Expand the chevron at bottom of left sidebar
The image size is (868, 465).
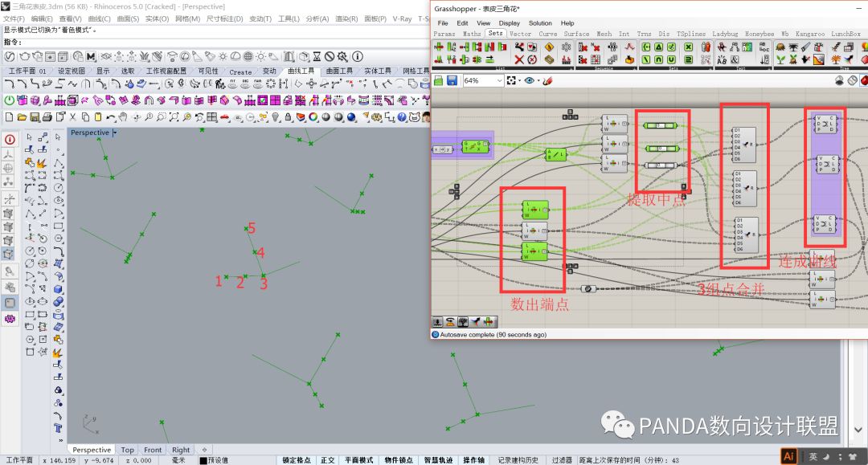click(x=61, y=440)
